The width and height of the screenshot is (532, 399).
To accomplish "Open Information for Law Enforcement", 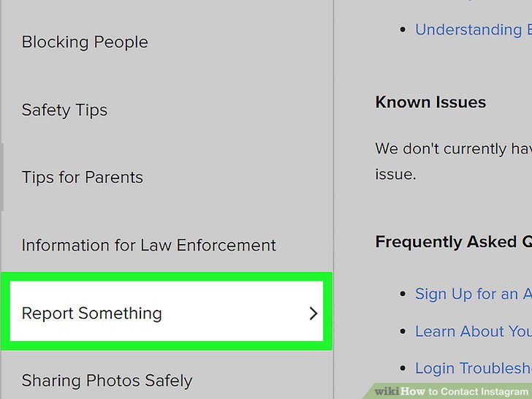I will 148,246.
